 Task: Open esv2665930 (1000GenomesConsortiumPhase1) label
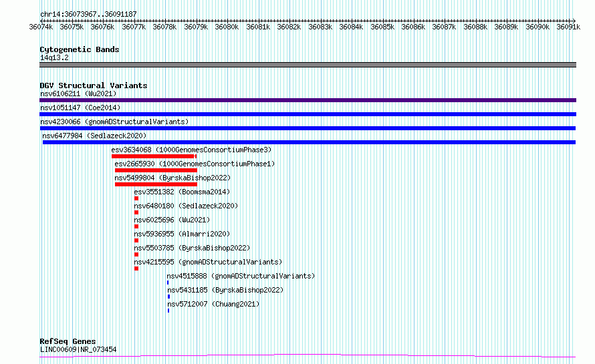pos(195,164)
